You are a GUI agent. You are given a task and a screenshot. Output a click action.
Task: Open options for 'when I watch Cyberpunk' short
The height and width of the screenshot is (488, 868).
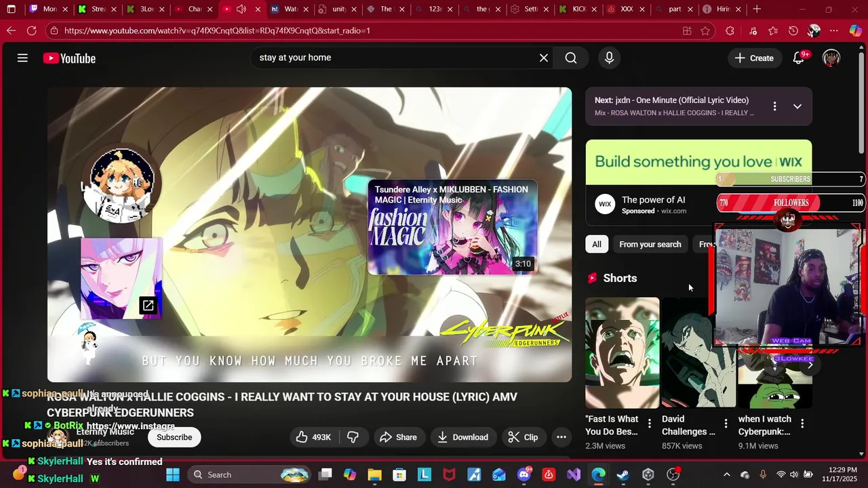802,424
